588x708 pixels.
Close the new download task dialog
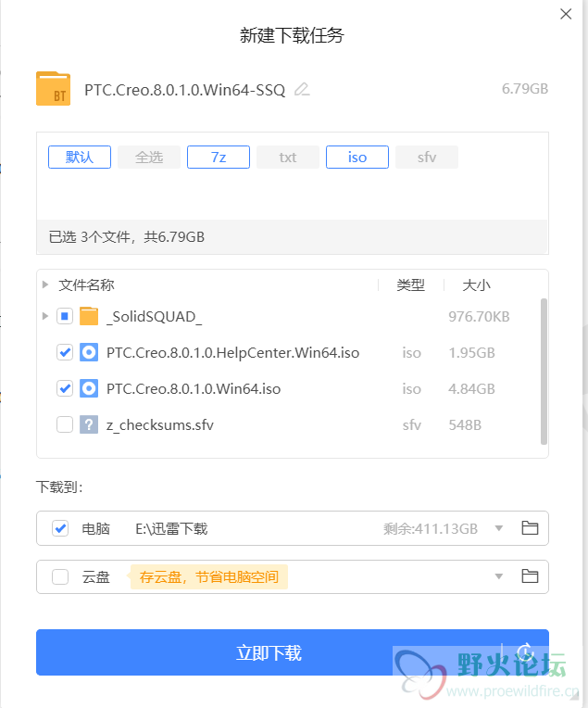pyautogui.click(x=566, y=14)
